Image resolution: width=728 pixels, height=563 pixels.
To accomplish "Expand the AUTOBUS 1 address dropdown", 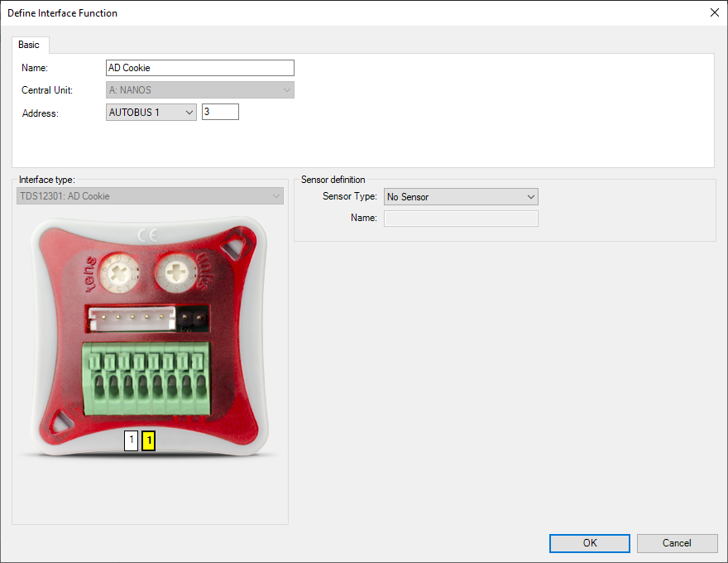I will click(151, 112).
